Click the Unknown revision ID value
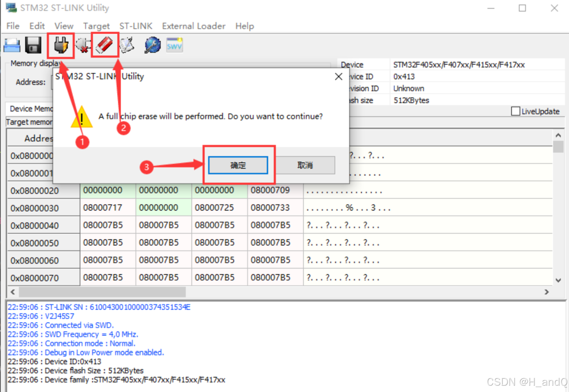This screenshot has width=569, height=392. pos(409,89)
